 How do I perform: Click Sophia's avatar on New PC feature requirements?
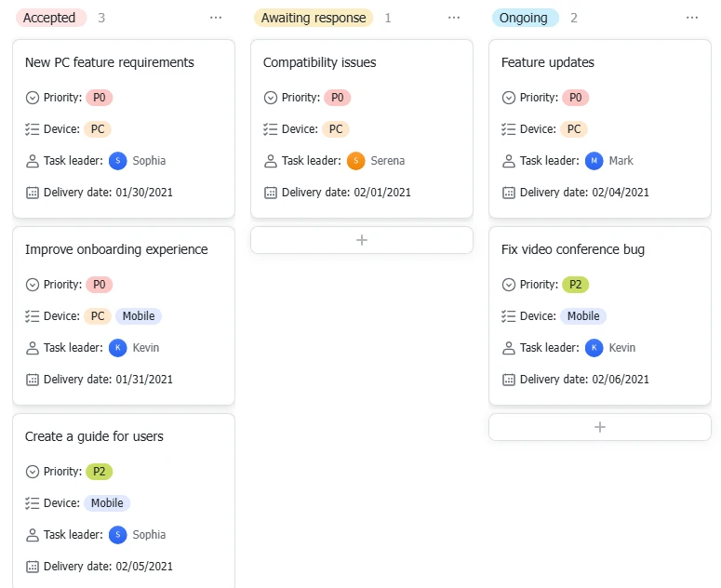point(118,161)
